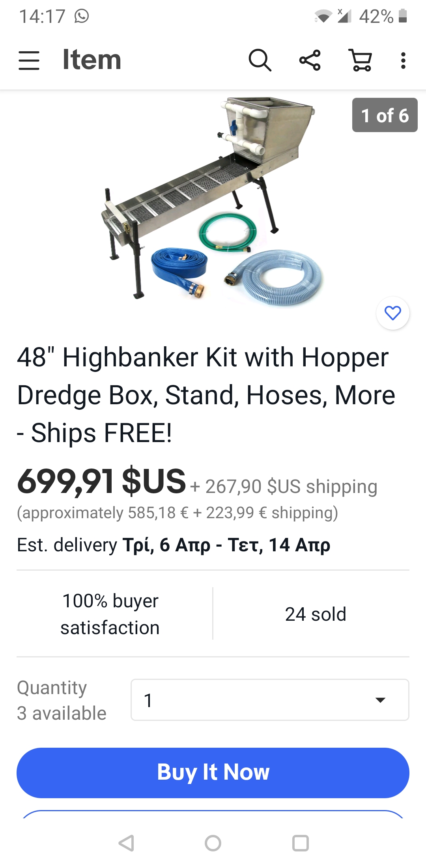426x868 pixels.
Task: Open the three-dot overflow menu
Action: pyautogui.click(x=403, y=60)
